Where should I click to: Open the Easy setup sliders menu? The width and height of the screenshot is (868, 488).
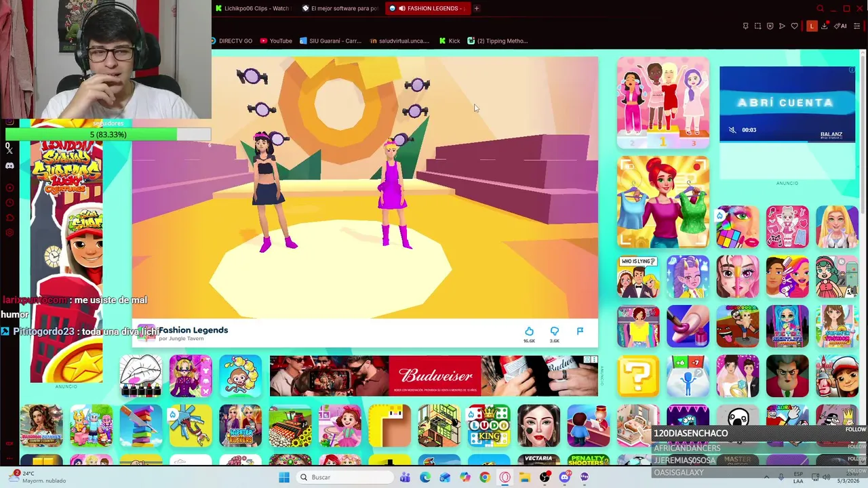(856, 26)
